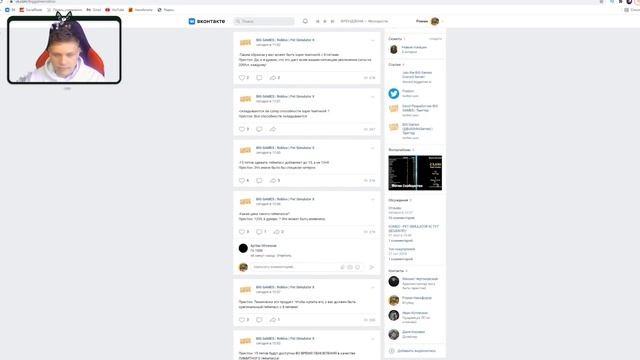
Task: Reply to Артём's comment
Action: 283,256
